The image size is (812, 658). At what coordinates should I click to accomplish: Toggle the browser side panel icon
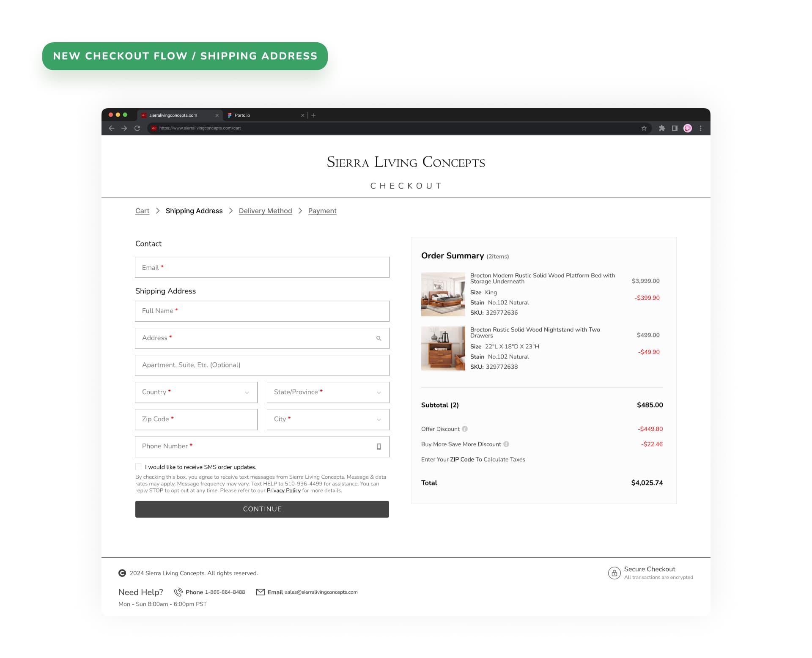click(x=675, y=128)
